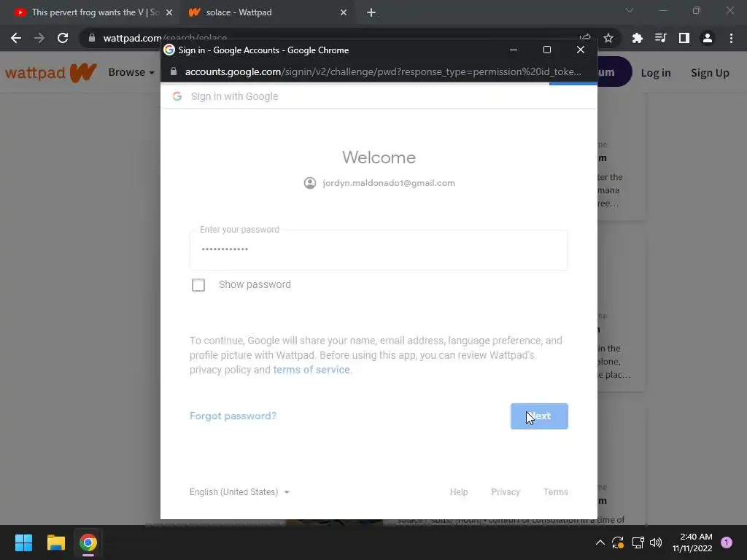
Task: Click the Chrome icon in the taskbar
Action: coord(88,542)
